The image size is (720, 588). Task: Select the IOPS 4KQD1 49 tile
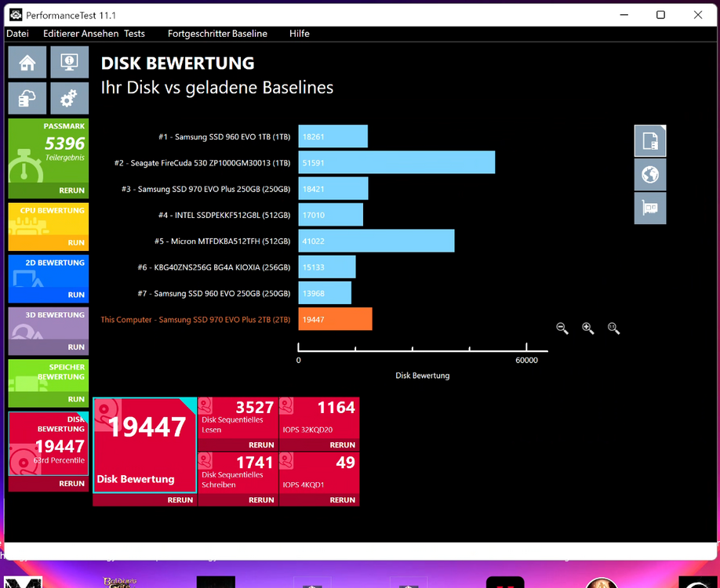coord(319,474)
